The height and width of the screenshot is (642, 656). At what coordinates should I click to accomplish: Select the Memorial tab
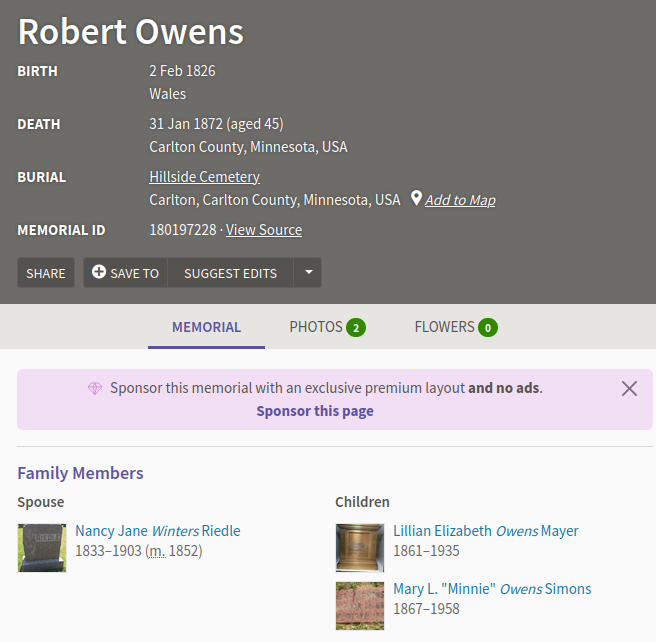206,327
